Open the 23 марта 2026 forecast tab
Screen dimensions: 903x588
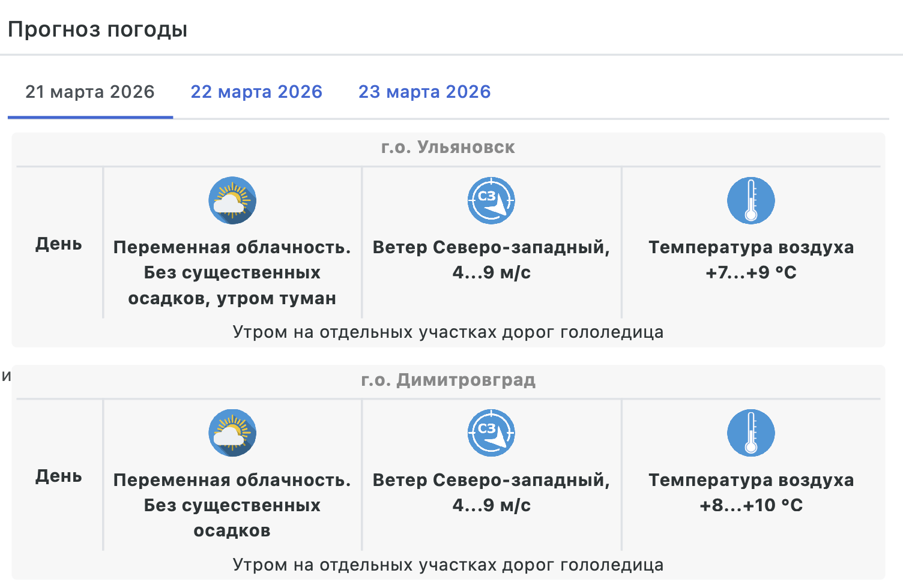point(424,92)
